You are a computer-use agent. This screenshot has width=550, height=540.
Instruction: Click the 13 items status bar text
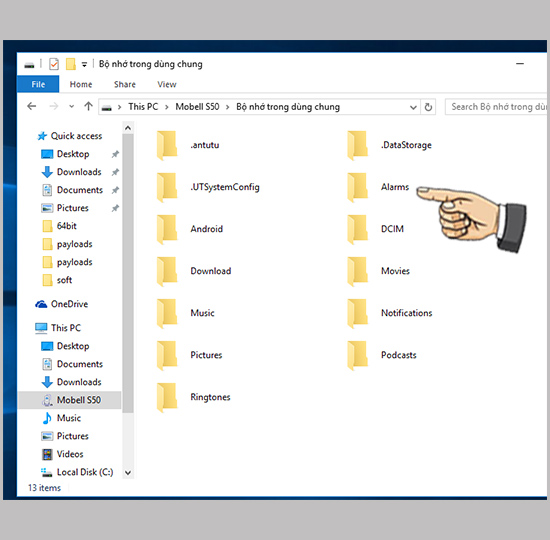tap(45, 488)
